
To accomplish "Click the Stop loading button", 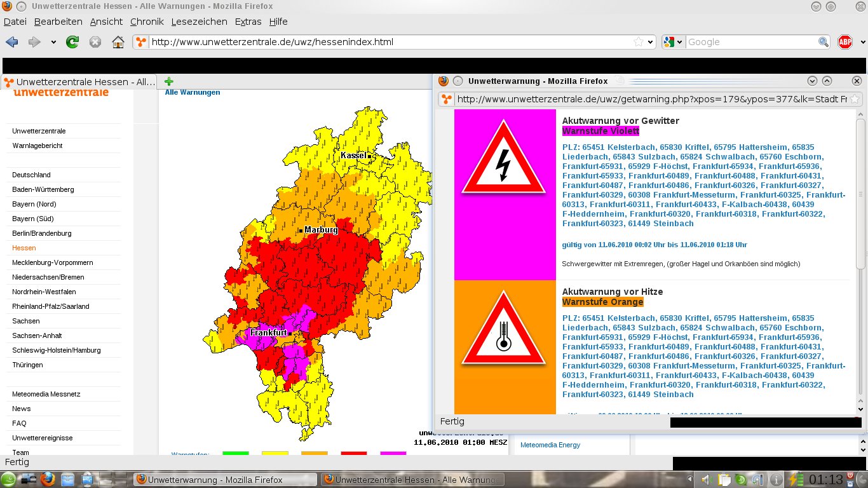I will 95,42.
